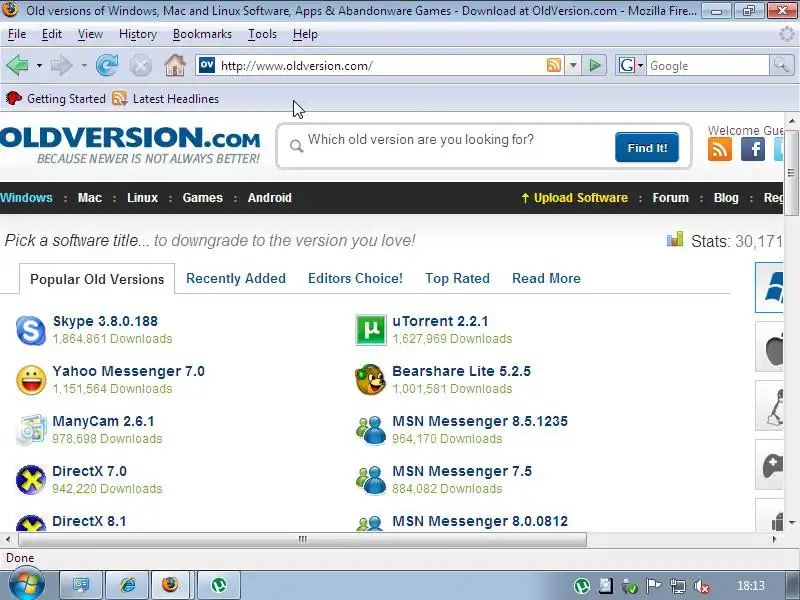Click the URL address field
This screenshot has height=600, width=800.
tap(380, 65)
